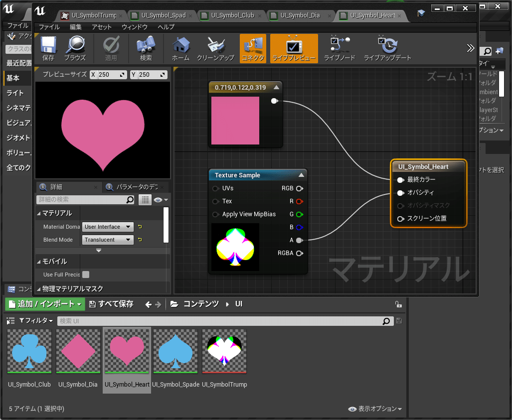Collapse the color constant node arrow
The image size is (512, 420).
coord(276,87)
